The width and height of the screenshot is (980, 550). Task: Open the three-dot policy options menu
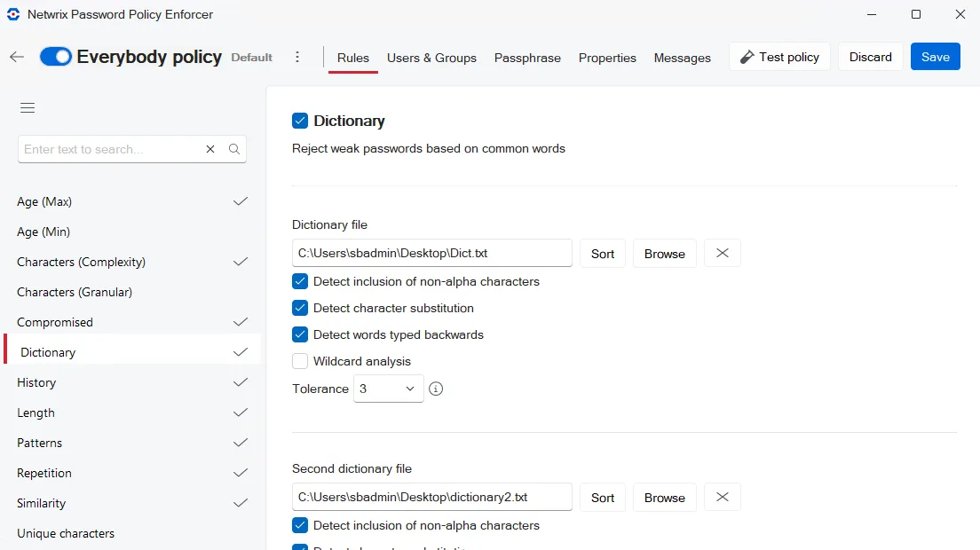tap(297, 57)
